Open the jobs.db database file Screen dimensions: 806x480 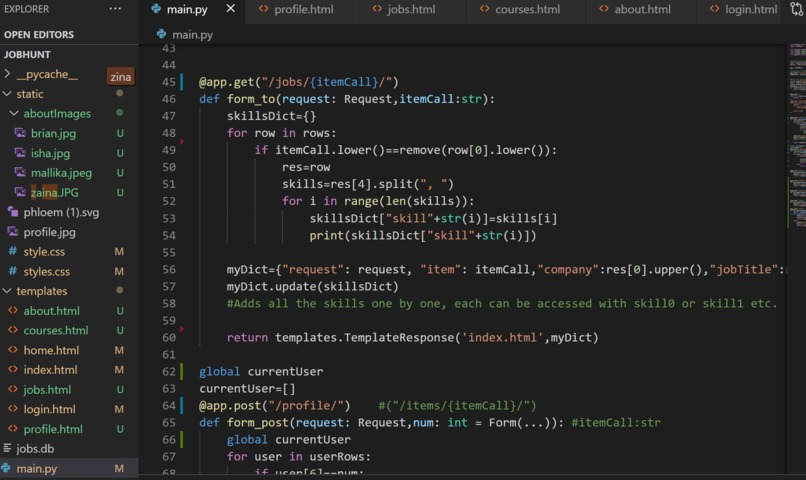(x=35, y=449)
